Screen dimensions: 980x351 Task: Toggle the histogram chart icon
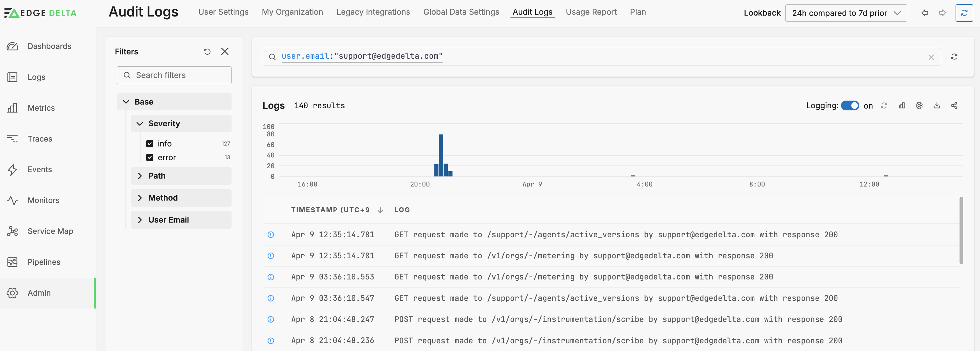[x=901, y=105]
